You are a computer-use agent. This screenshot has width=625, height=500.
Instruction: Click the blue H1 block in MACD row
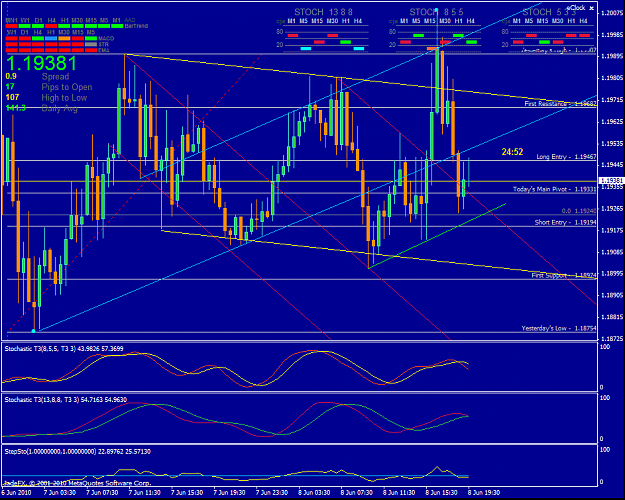pos(51,38)
